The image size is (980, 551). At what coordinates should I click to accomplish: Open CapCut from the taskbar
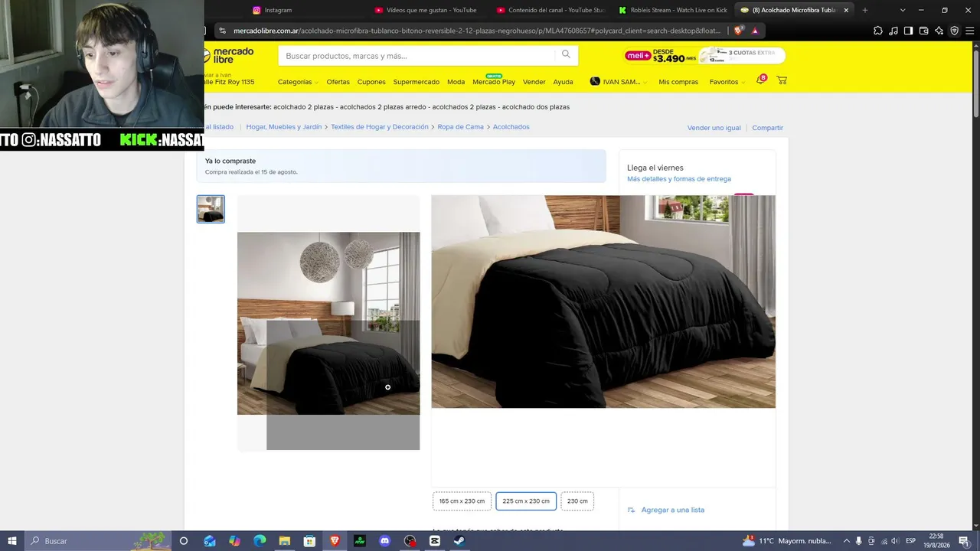[435, 541]
